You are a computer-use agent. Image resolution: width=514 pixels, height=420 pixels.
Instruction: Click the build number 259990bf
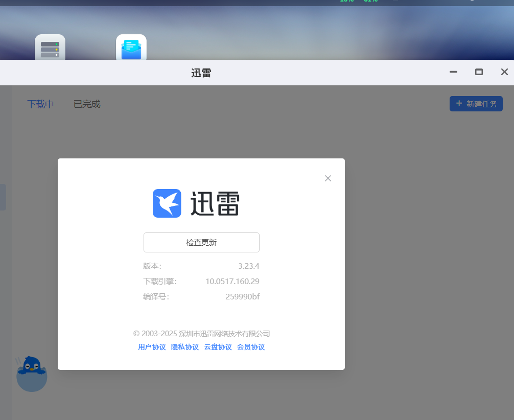pyautogui.click(x=243, y=297)
